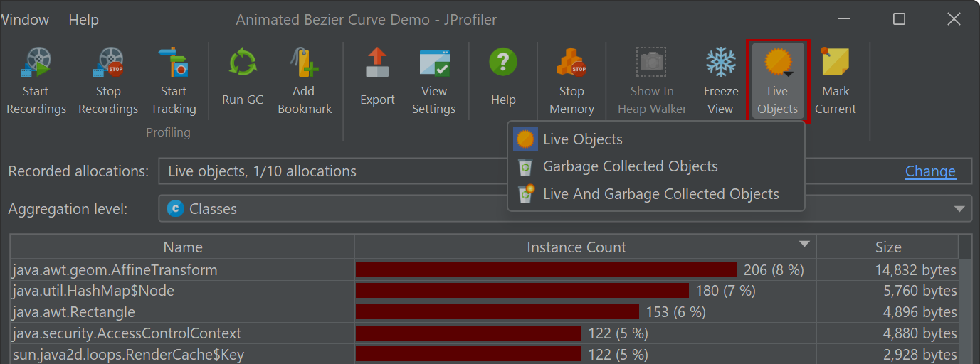Click the table vertical scrollbar

(966, 311)
